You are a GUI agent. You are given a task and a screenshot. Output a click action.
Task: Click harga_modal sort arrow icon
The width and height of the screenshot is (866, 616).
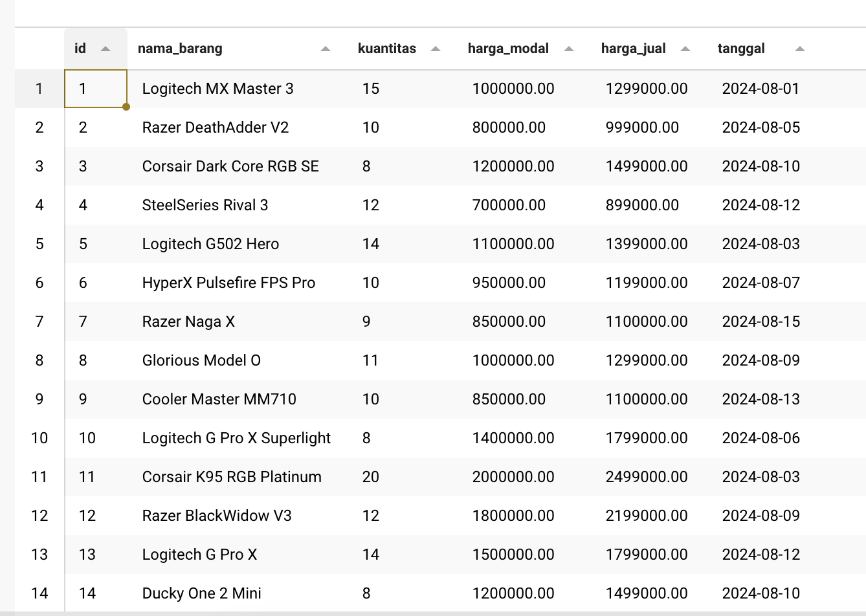tap(569, 49)
